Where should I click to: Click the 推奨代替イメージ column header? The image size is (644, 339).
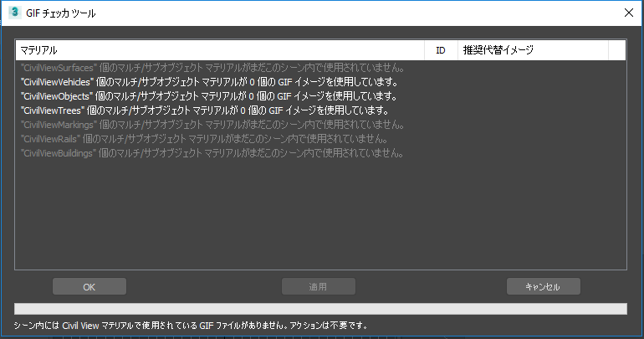[x=533, y=50]
